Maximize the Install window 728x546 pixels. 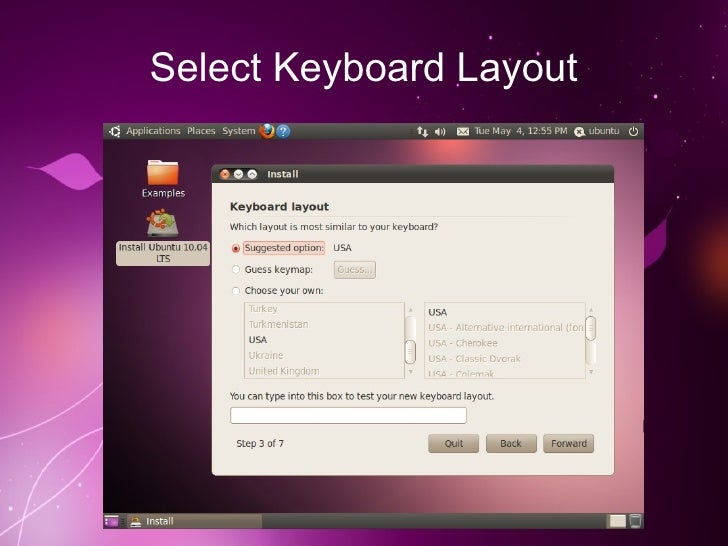pyautogui.click(x=252, y=174)
